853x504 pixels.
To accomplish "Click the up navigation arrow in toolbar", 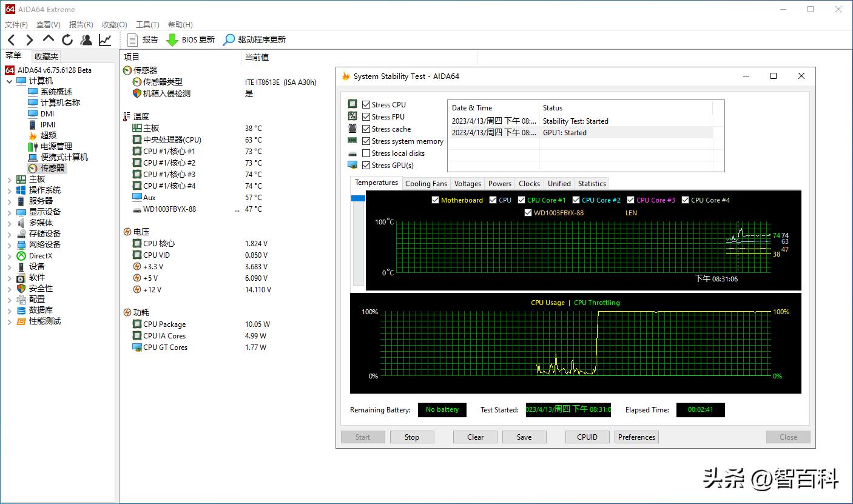I will pos(49,39).
